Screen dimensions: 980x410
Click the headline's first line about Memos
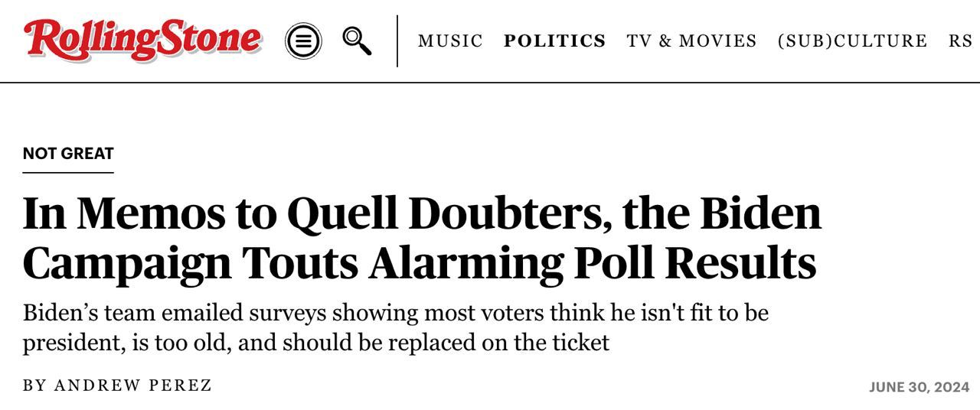(x=422, y=213)
